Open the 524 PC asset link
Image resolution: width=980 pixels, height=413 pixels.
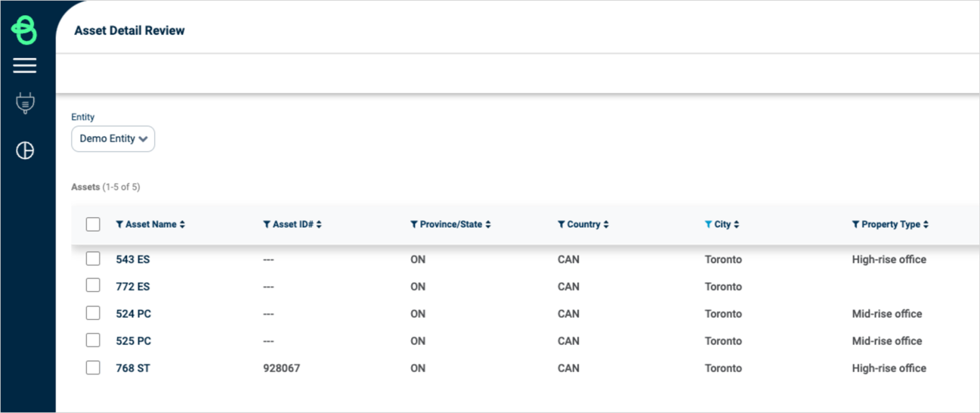134,314
